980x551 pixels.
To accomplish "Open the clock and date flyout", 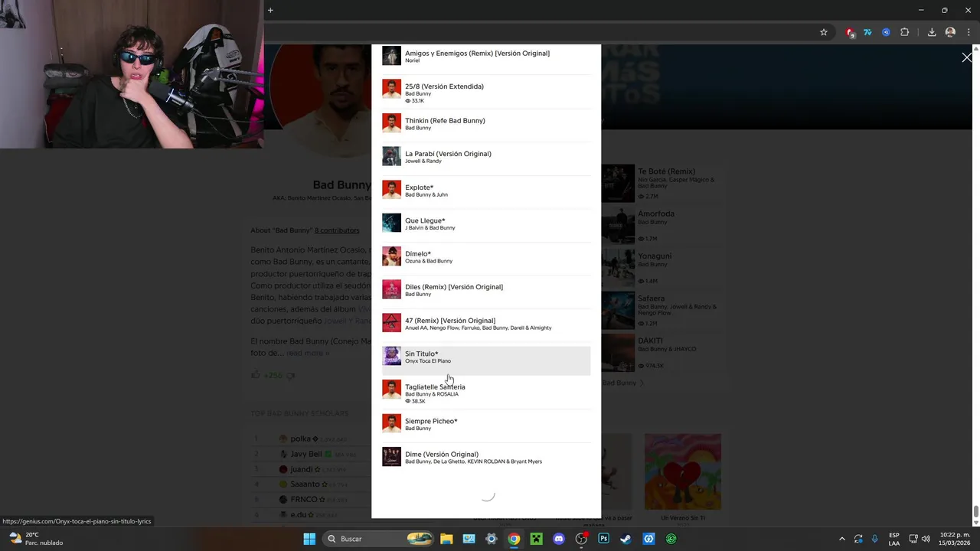I will click(955, 539).
